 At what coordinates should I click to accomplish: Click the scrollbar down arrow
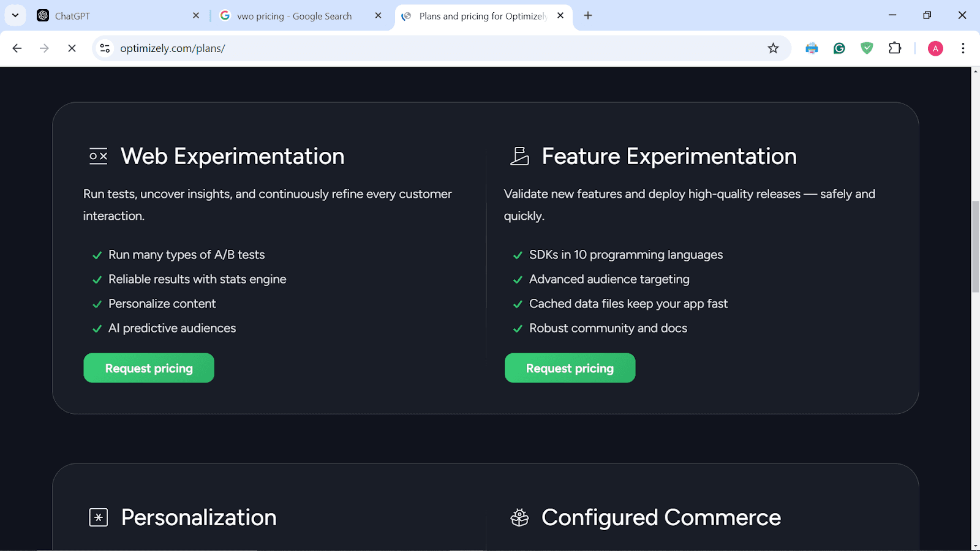(x=975, y=545)
